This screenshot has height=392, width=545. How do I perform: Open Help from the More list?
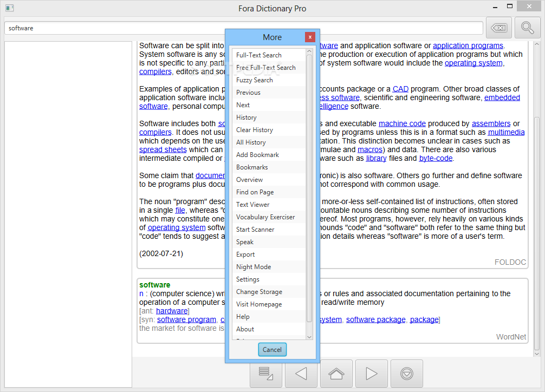[269, 317]
